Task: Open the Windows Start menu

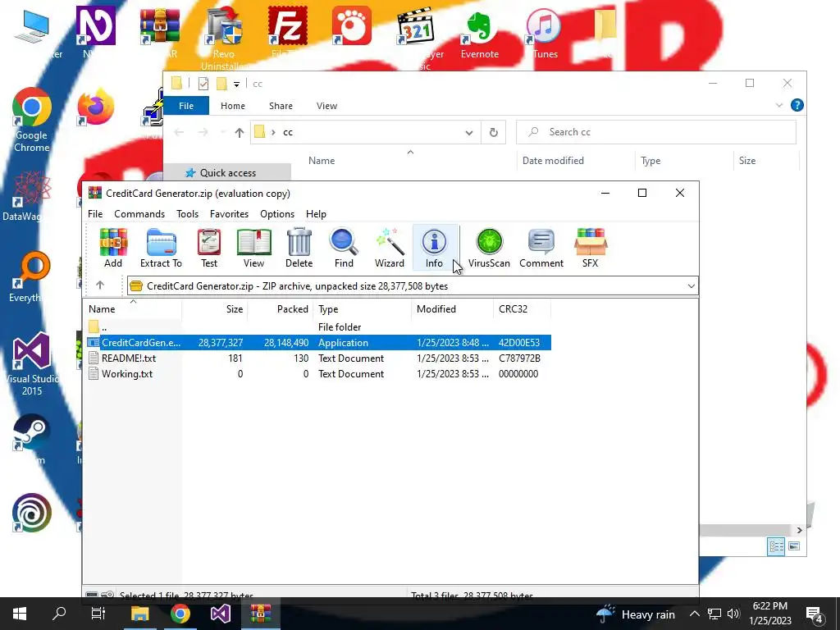Action: coord(20,614)
